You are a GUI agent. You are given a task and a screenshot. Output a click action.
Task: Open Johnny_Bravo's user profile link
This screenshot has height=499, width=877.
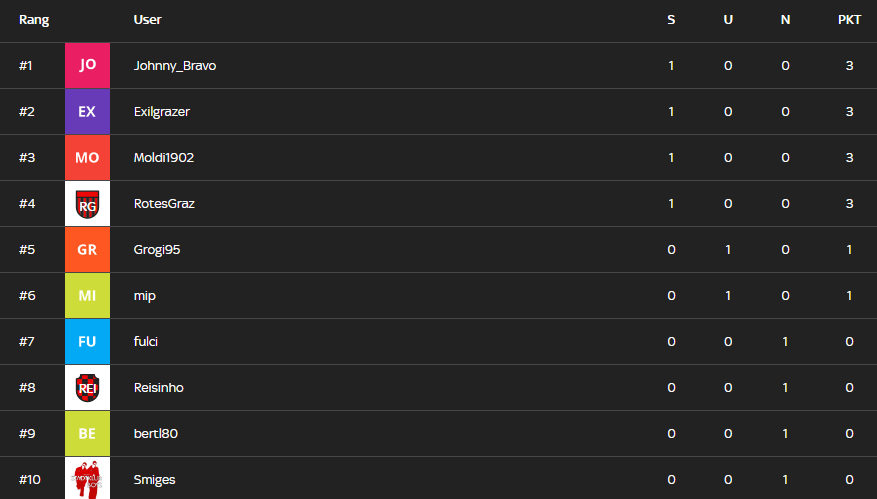point(175,65)
